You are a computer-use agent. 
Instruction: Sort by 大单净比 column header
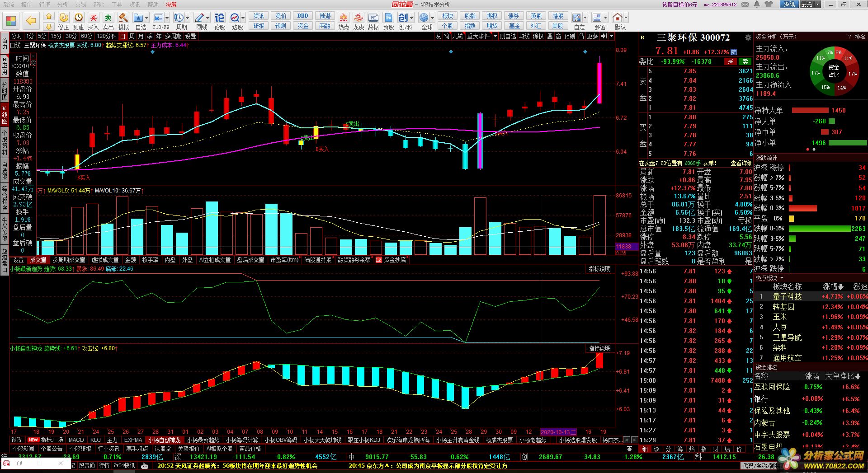tap(843, 376)
